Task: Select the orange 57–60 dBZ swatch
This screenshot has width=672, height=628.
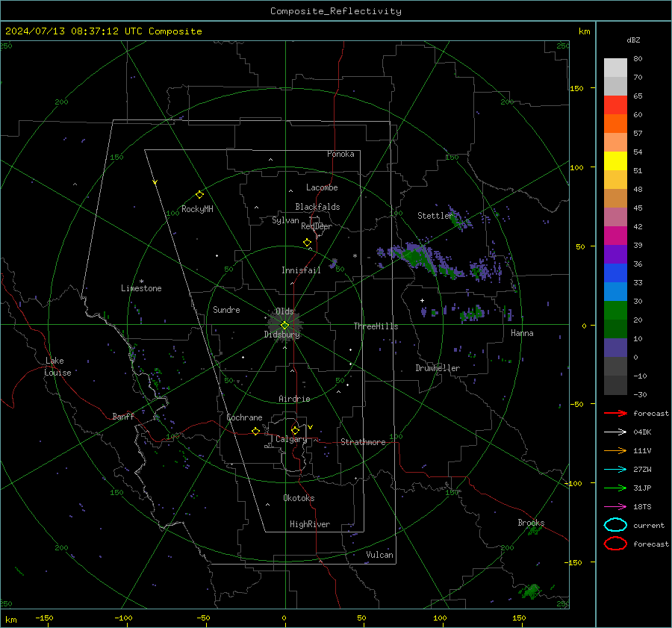Action: point(615,124)
